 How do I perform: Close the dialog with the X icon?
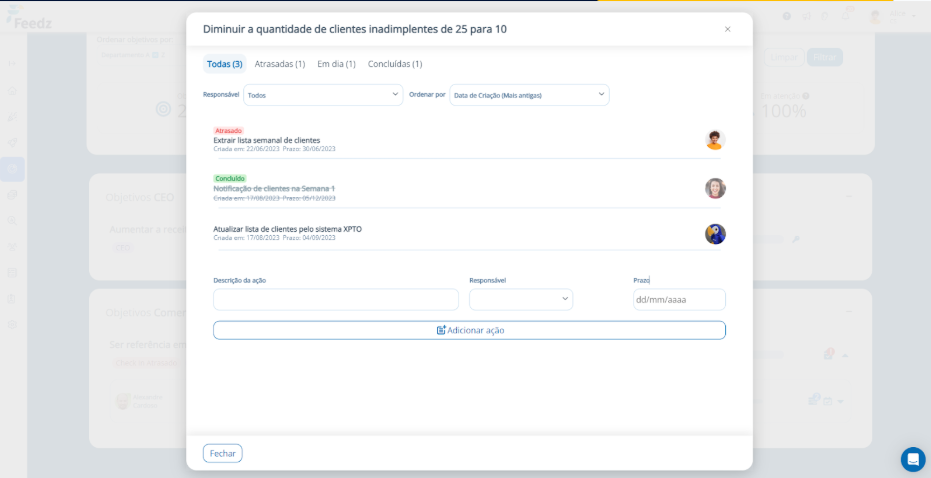pos(727,29)
